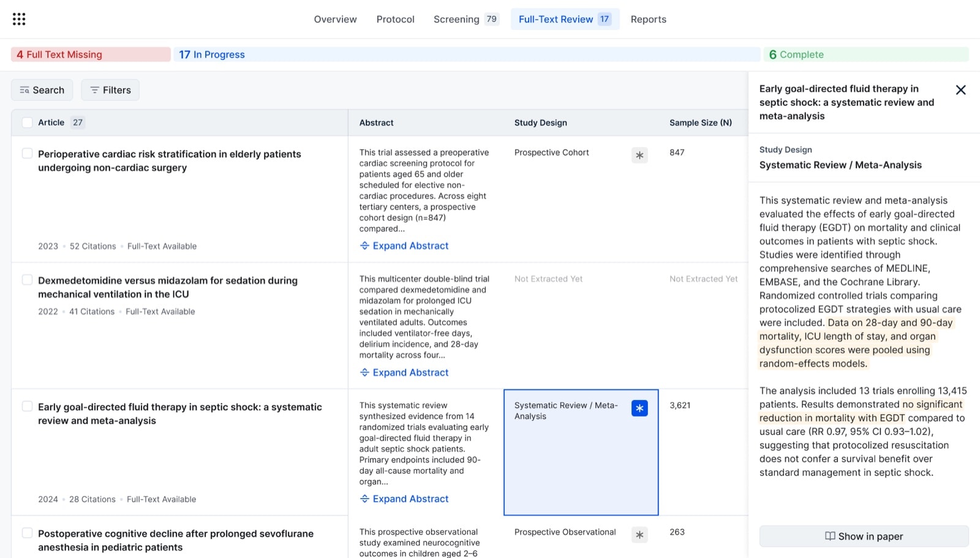The width and height of the screenshot is (980, 558).
Task: Open the Overview tab
Action: point(335,19)
